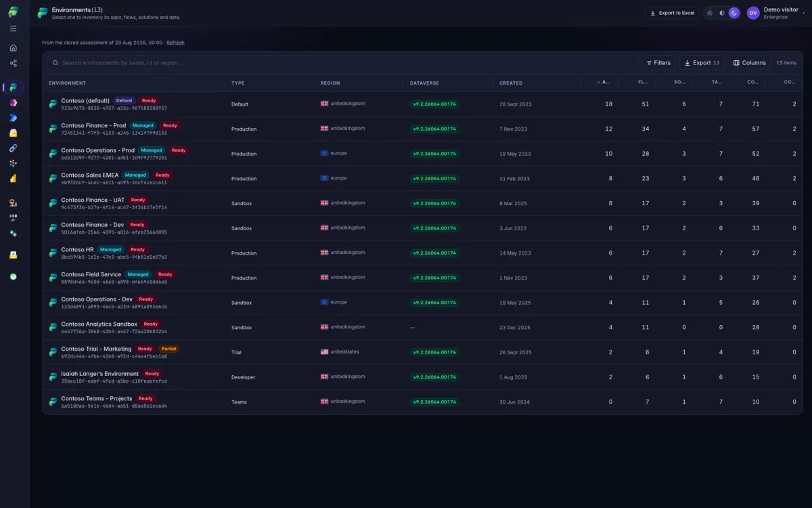The image size is (812, 508).
Task: Click the 13 items count label
Action: coord(786,63)
